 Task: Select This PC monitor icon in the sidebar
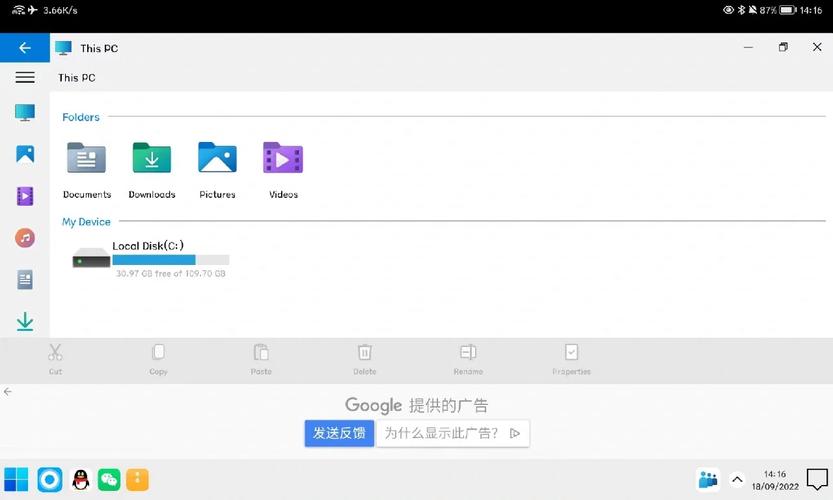click(25, 113)
